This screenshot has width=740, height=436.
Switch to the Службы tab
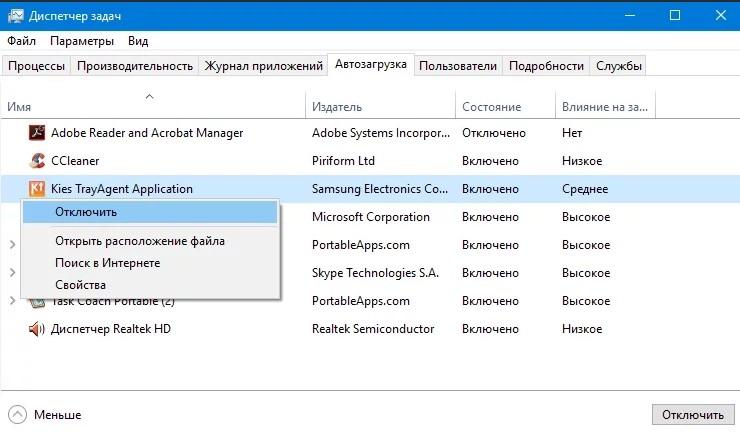tap(618, 66)
